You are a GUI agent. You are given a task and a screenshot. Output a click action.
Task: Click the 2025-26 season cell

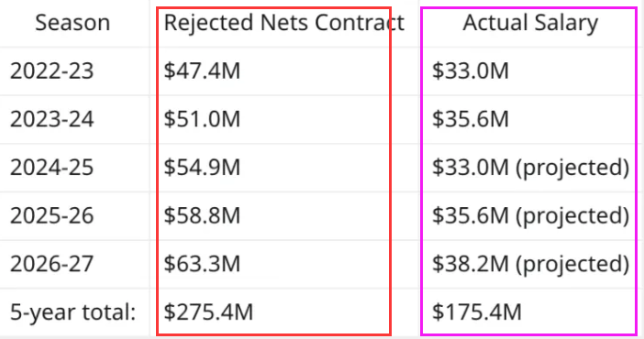51,215
